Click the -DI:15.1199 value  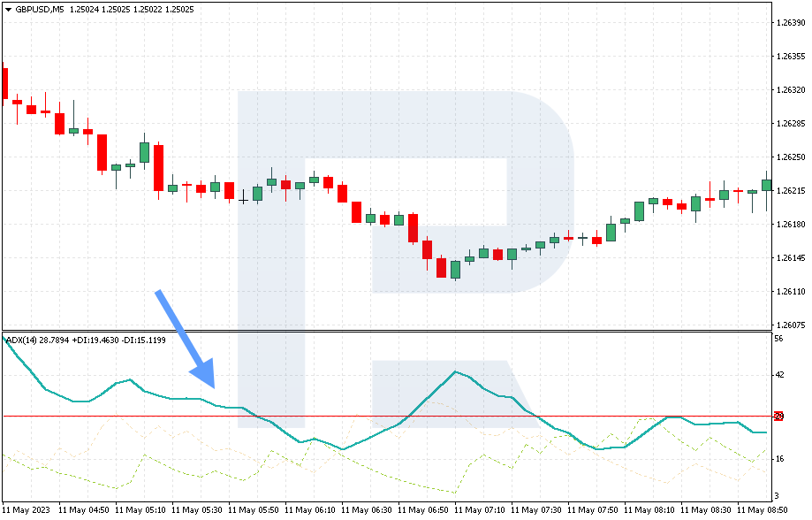click(144, 340)
